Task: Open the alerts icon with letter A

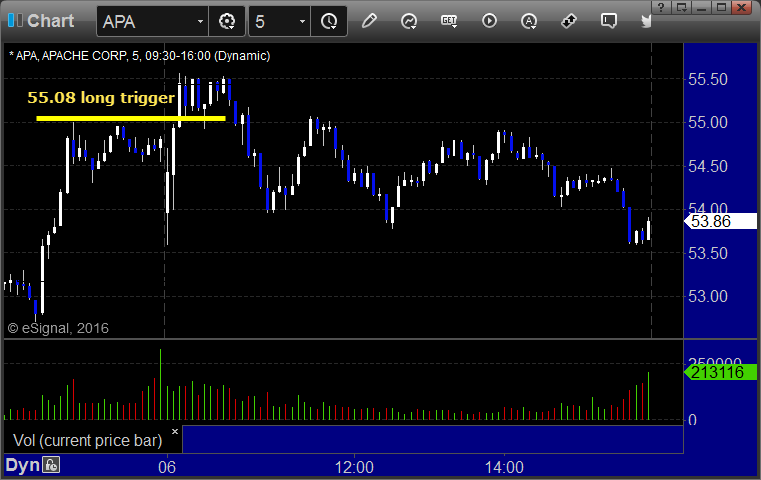Action: pyautogui.click(x=529, y=21)
